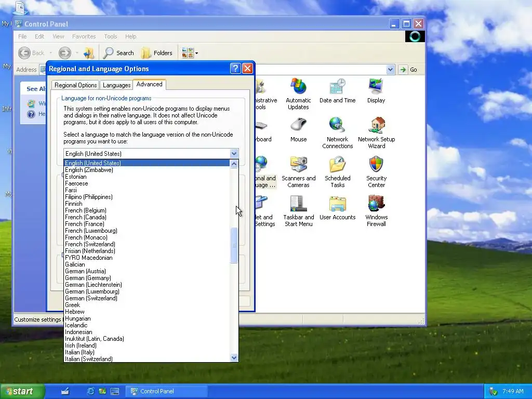Click the Forward arrow toolbar button
532x399 pixels.
point(65,53)
